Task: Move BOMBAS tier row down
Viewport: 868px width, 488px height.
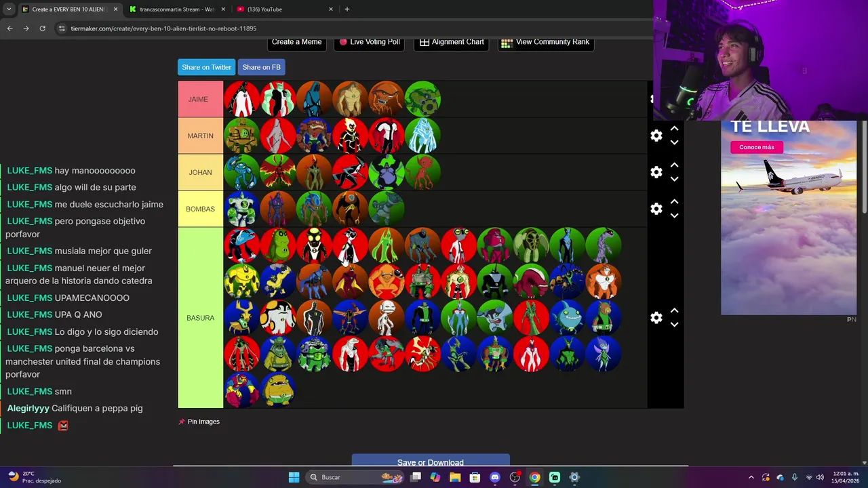Action: [674, 216]
